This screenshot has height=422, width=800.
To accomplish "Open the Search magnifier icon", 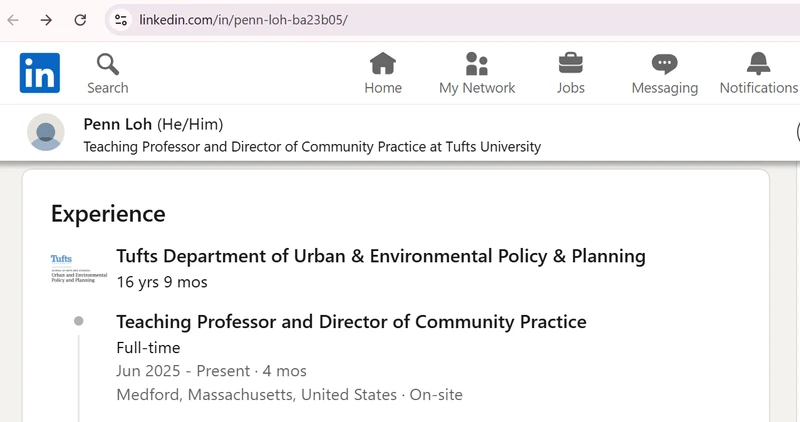I will point(108,64).
